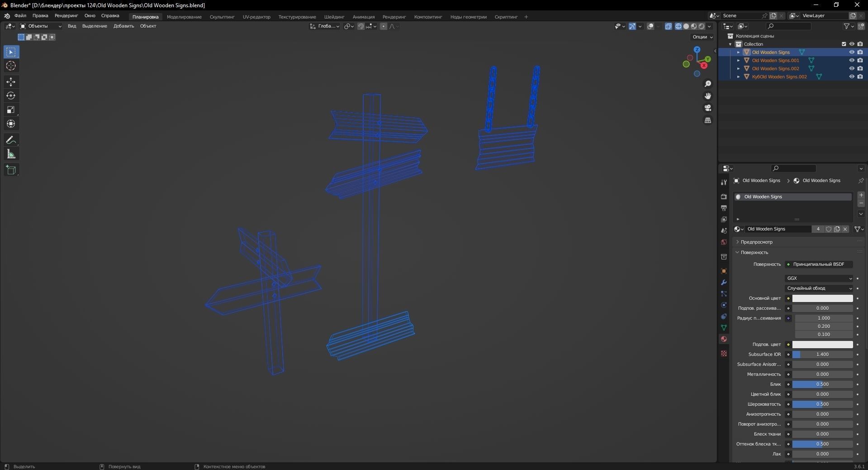Open the Опции options dropdown
The width and height of the screenshot is (868, 470).
(702, 37)
